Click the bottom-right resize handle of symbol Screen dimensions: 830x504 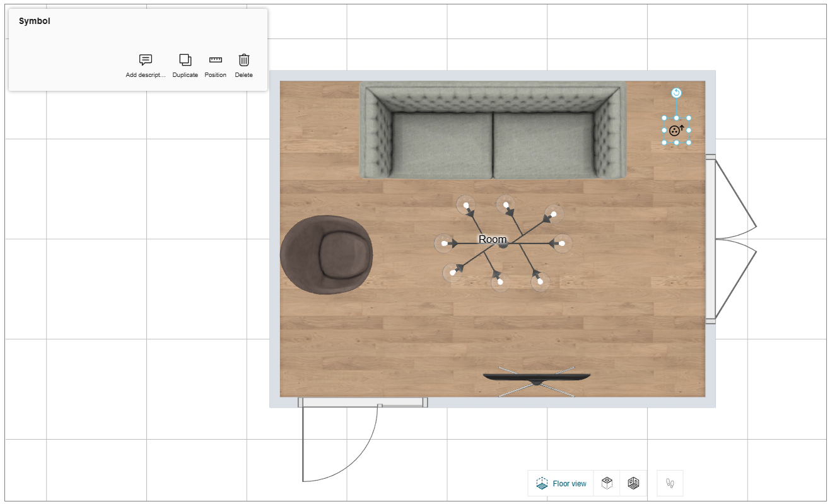688,143
